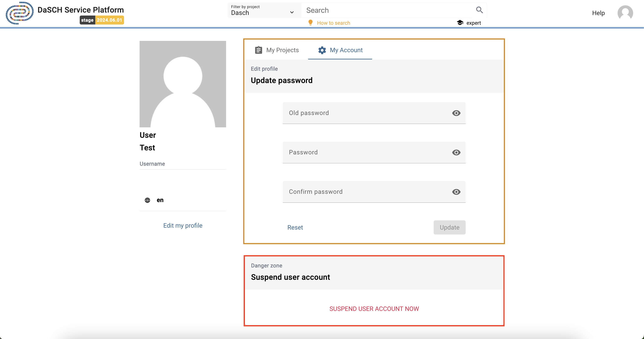
Task: Click Edit my profile text link
Action: 183,226
